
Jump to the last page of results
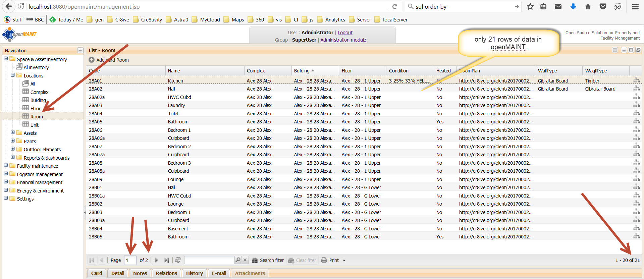point(166,260)
